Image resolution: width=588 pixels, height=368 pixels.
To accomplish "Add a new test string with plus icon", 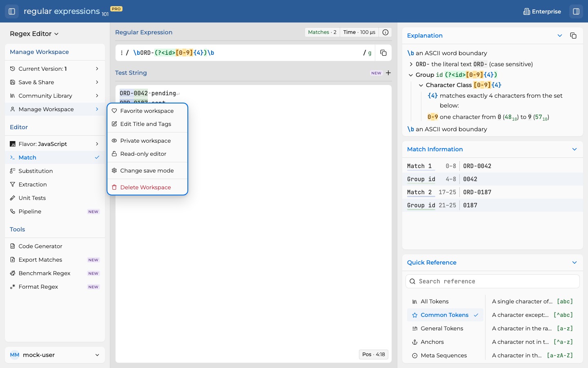I will [388, 73].
